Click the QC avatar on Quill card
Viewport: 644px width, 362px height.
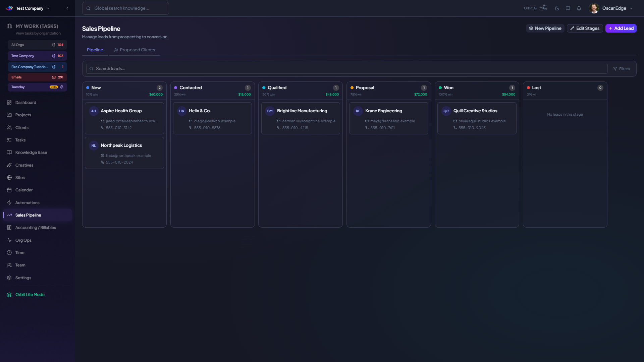[x=446, y=111]
